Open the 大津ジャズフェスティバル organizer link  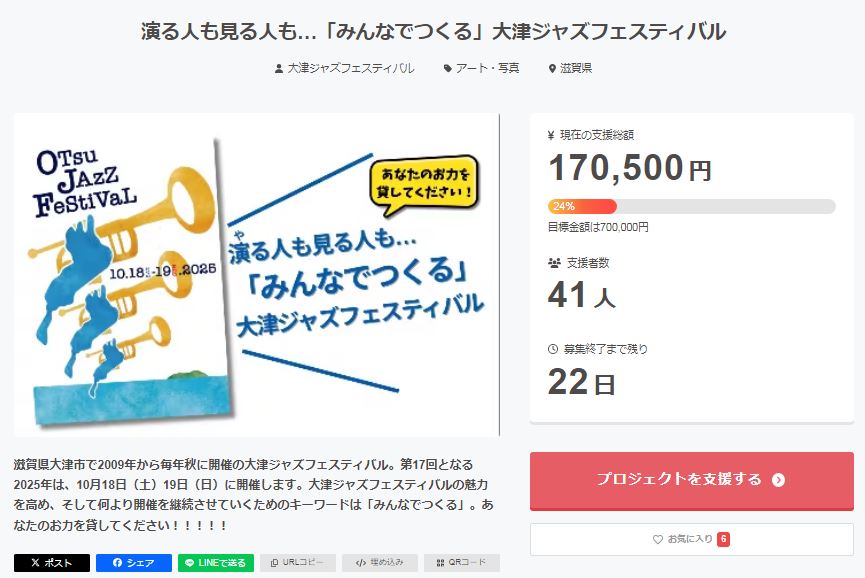pos(350,68)
